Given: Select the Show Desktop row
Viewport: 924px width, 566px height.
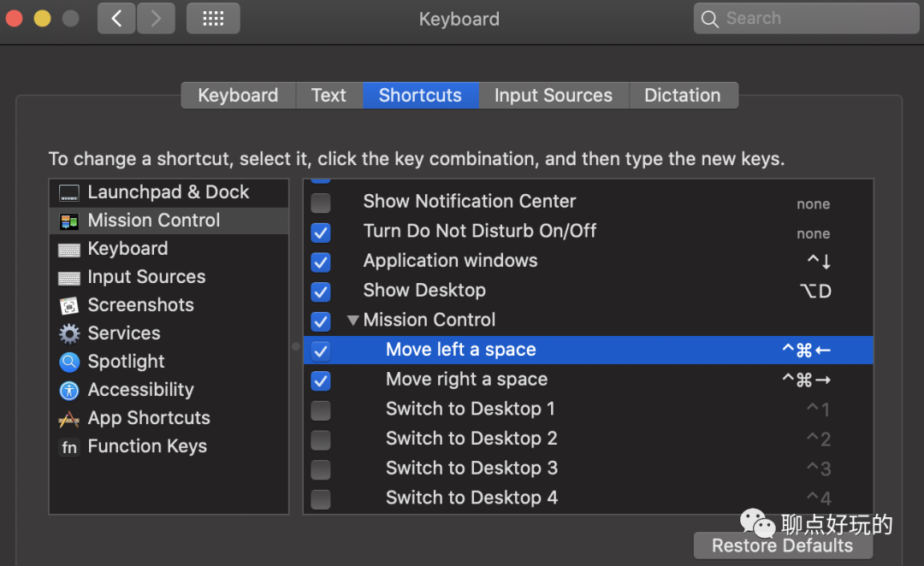Looking at the screenshot, I should click(588, 291).
